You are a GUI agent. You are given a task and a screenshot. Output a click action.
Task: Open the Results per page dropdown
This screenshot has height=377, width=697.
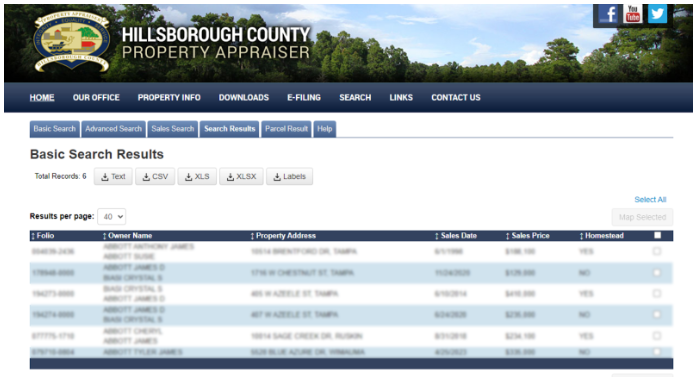coord(112,217)
